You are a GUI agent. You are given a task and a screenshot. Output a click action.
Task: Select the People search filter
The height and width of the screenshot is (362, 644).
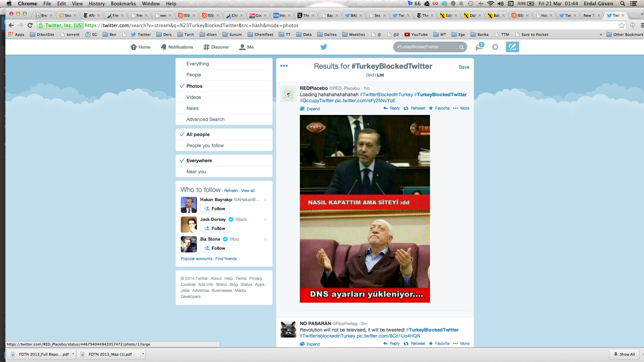pyautogui.click(x=224, y=75)
